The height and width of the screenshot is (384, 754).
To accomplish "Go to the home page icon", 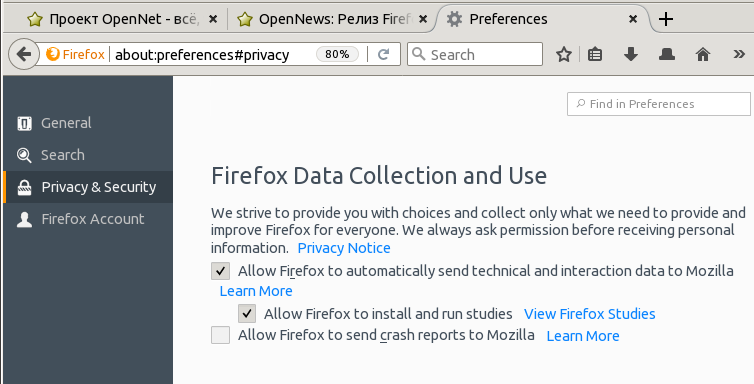I will pos(703,54).
